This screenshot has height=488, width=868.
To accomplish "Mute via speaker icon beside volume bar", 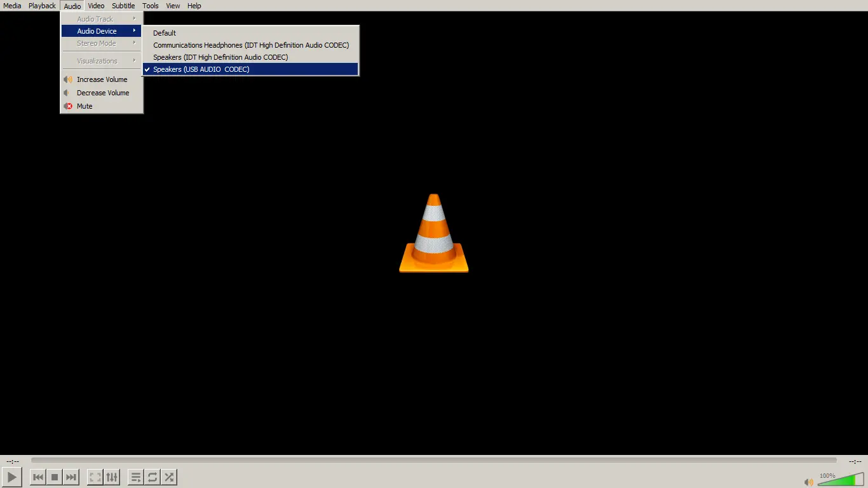I will 809,482.
